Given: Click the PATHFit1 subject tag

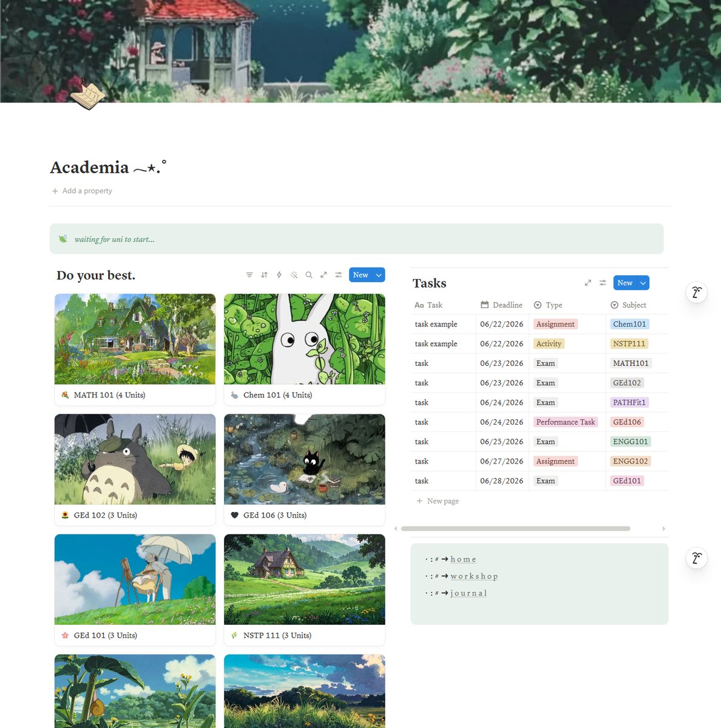Looking at the screenshot, I should pos(629,402).
